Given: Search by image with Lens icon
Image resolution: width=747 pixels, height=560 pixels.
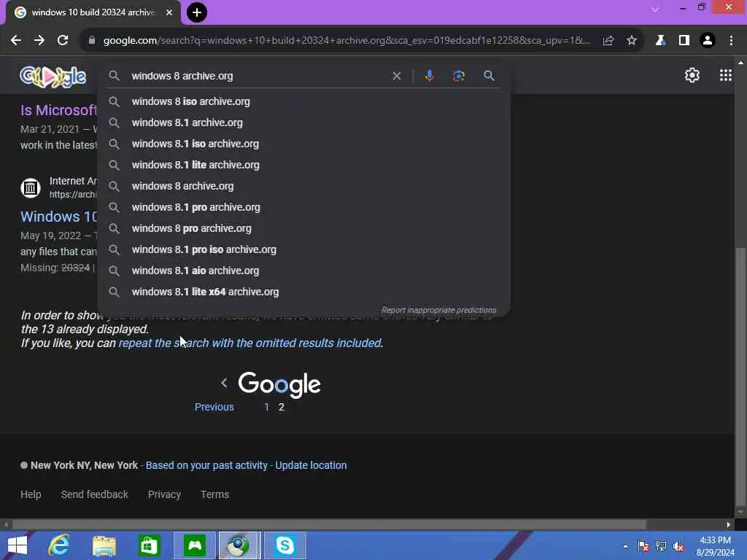Looking at the screenshot, I should click(x=459, y=76).
